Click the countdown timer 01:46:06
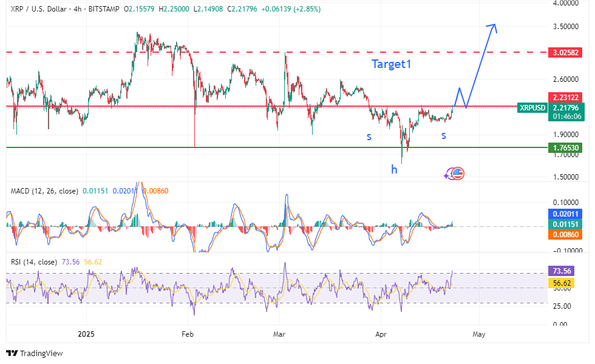The width and height of the screenshot is (595, 364). click(x=566, y=116)
